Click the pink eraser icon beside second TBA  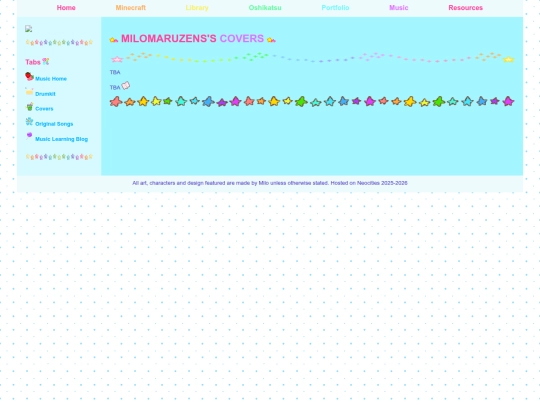[126, 85]
